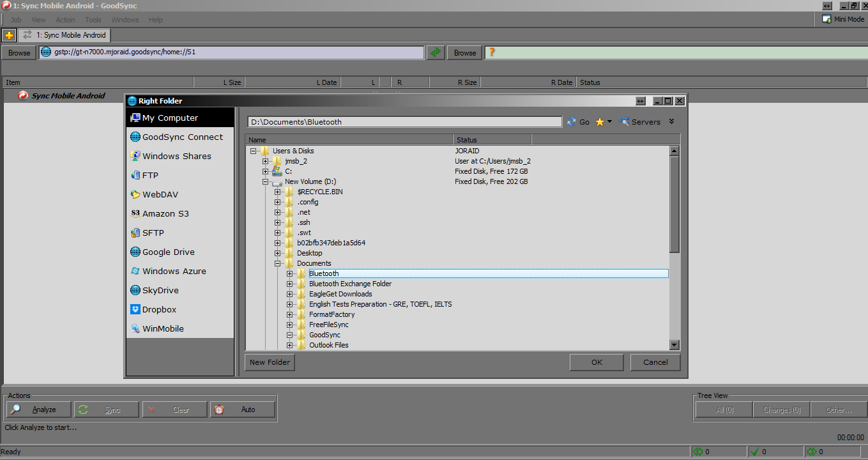Select the EagleGet Downloads folder

pos(340,294)
